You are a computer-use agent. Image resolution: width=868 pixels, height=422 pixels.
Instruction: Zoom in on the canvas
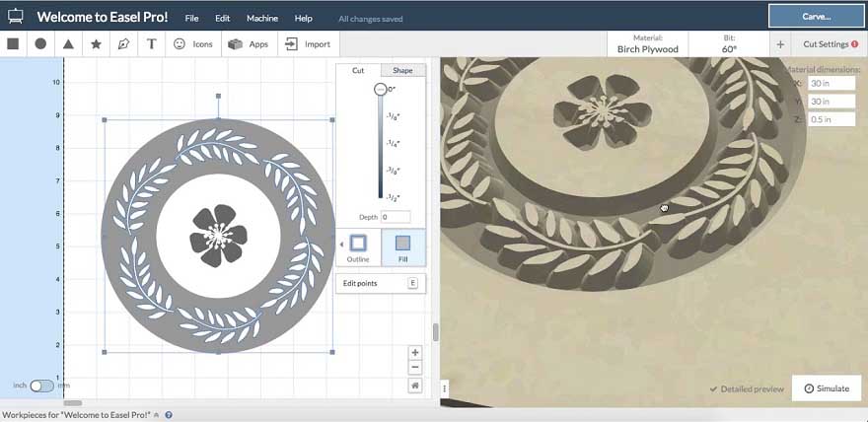[x=414, y=352]
